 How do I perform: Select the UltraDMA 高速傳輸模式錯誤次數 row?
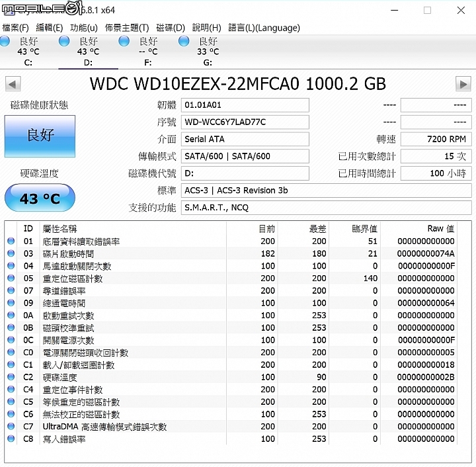click(x=231, y=426)
